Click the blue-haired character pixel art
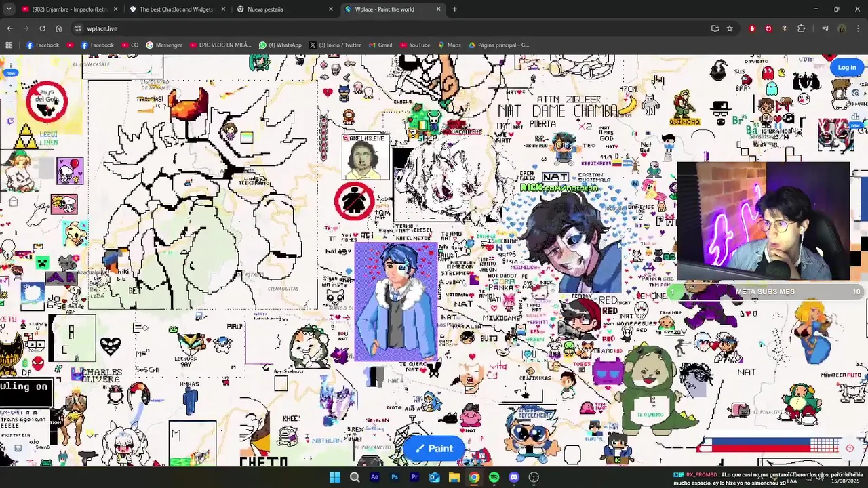This screenshot has height=488, width=868. 396,302
